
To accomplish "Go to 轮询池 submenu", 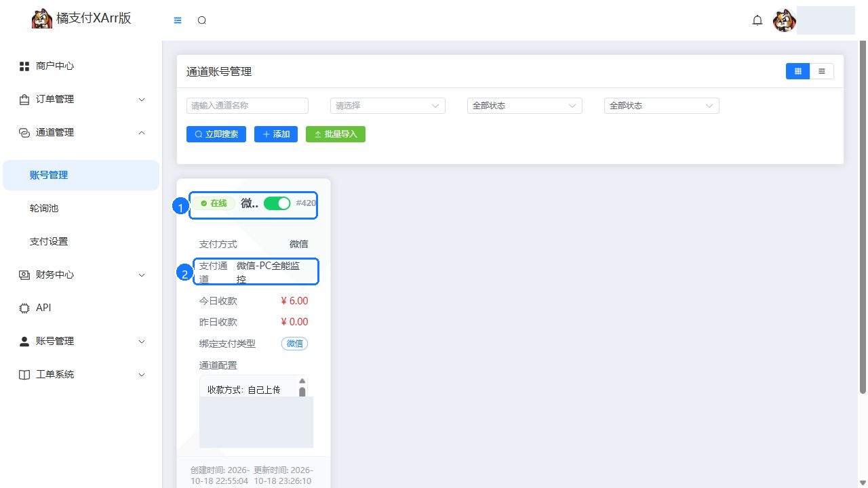I will (81, 208).
